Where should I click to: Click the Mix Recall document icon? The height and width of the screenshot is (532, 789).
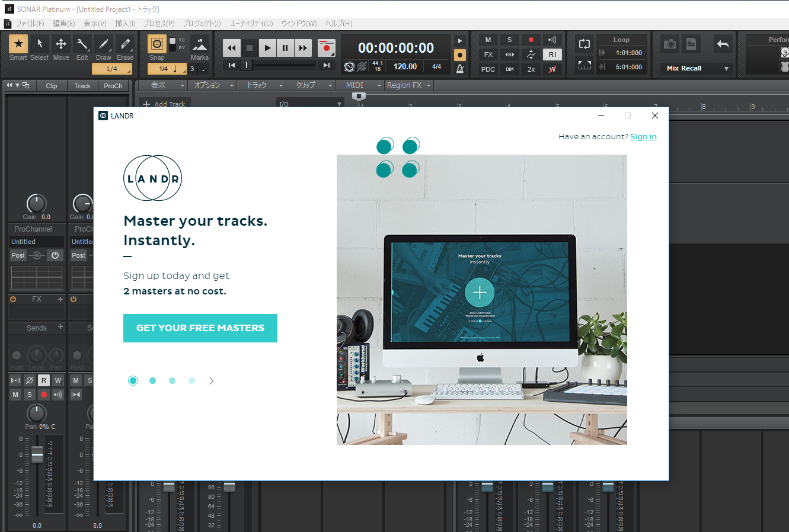click(691, 44)
